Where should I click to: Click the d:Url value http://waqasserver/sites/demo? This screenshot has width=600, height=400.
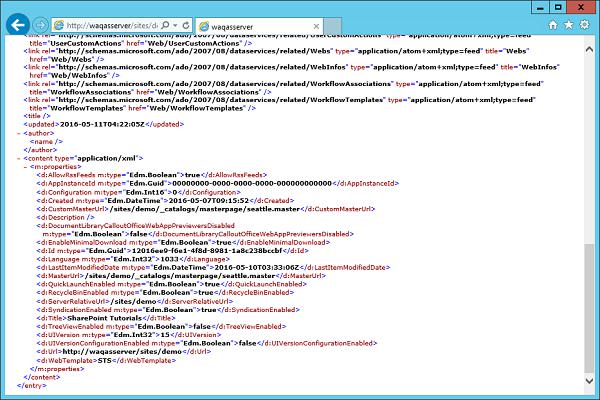(122, 351)
